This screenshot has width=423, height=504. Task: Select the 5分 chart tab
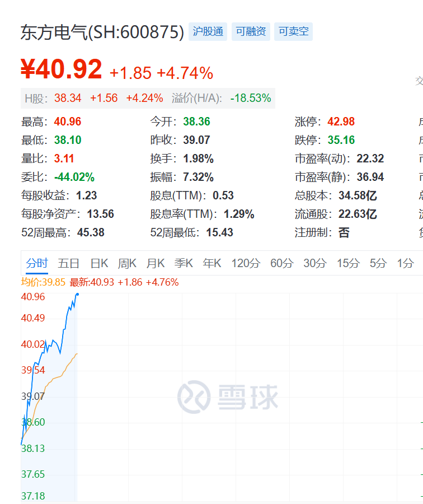(x=378, y=263)
